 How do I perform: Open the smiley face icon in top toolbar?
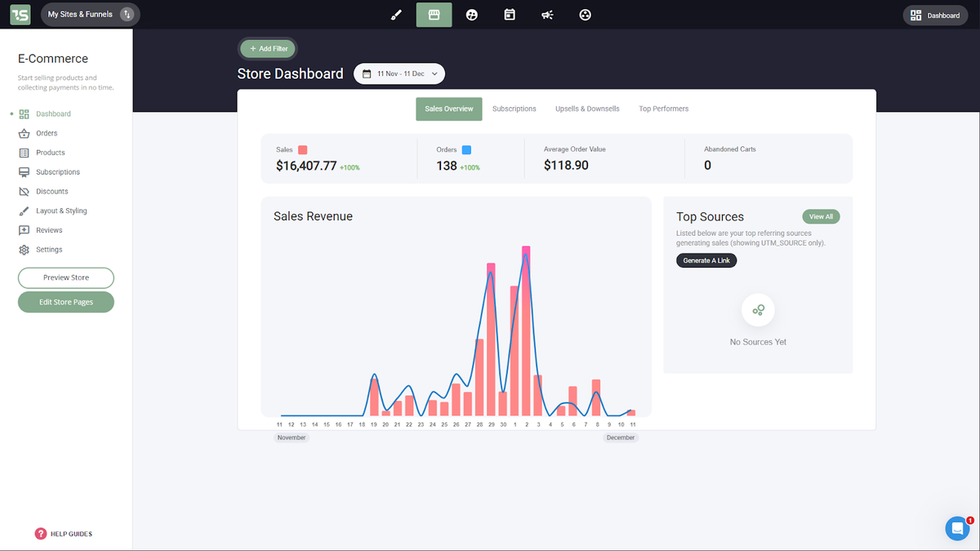click(x=472, y=14)
